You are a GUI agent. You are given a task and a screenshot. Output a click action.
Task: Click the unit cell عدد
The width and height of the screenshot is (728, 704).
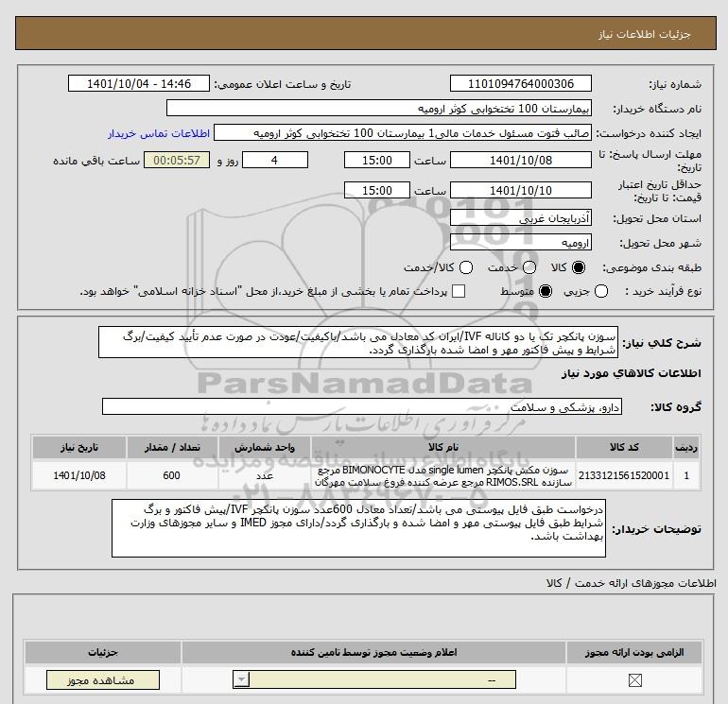(264, 475)
